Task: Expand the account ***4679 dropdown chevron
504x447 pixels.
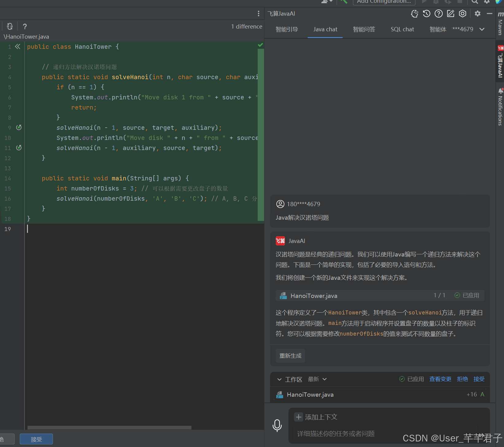Action: point(482,29)
